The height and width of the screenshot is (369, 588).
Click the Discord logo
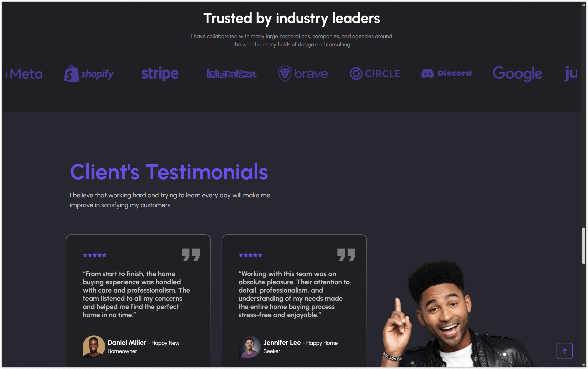447,73
